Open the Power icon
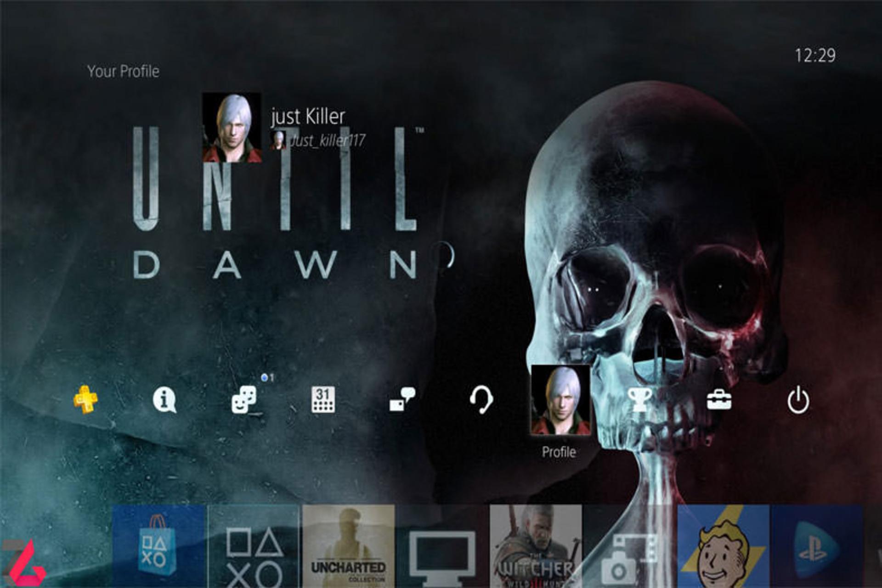 click(798, 400)
